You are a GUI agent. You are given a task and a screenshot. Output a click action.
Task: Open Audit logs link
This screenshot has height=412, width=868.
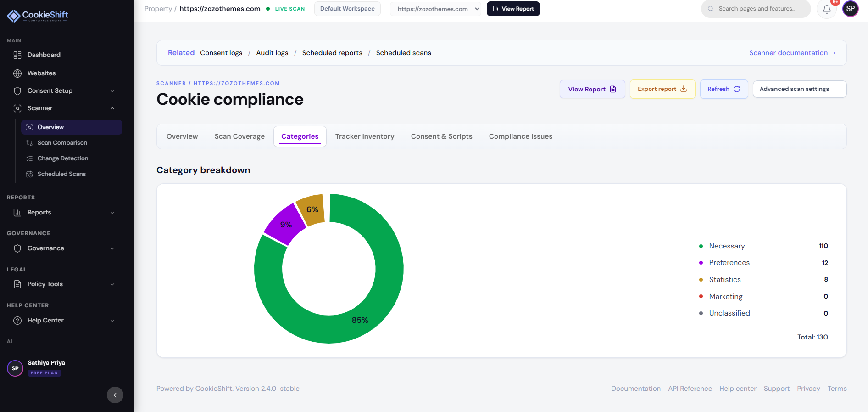coord(273,53)
